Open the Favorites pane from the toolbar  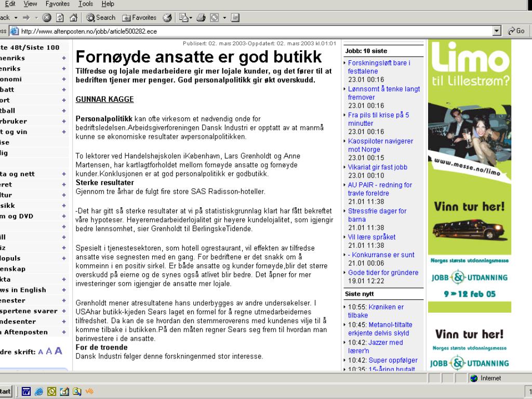[x=139, y=18]
